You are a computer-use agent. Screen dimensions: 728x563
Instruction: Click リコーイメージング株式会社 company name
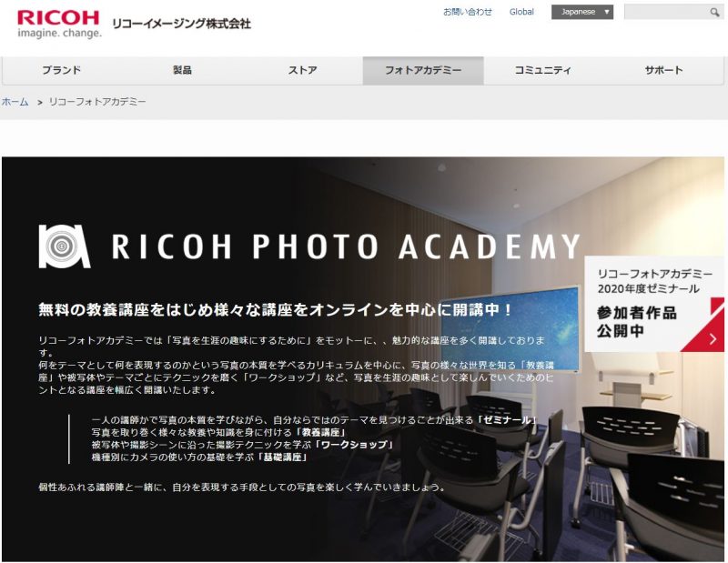click(181, 24)
